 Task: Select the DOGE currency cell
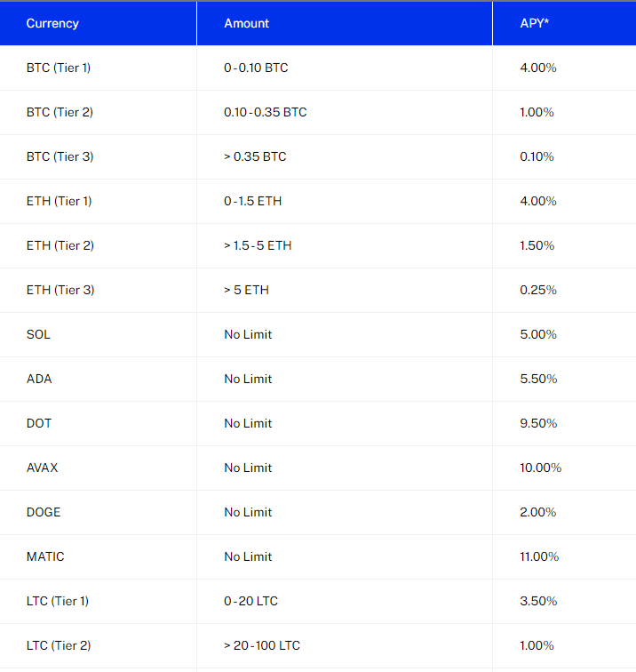[x=44, y=512]
